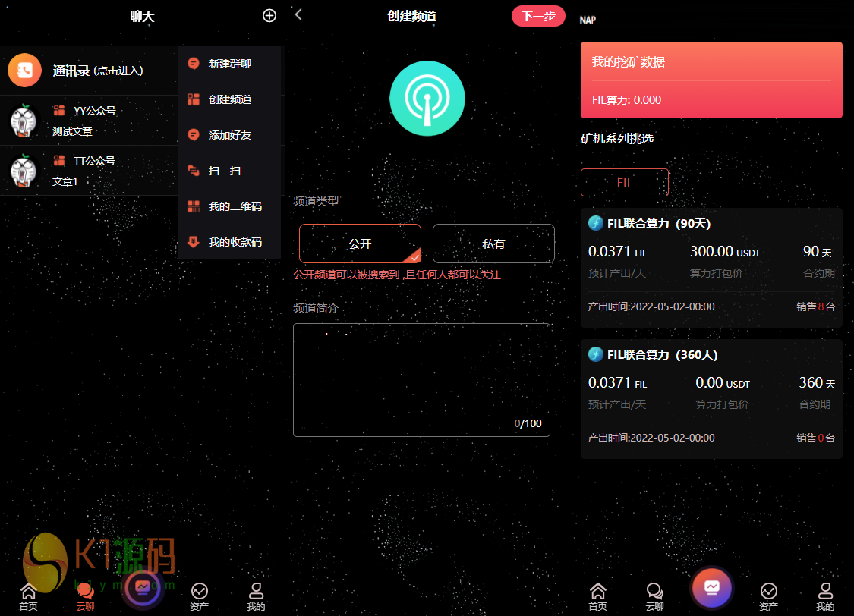Viewport: 854px width, 616px height.
Task: Click 360 天 contract period
Action: tap(817, 382)
